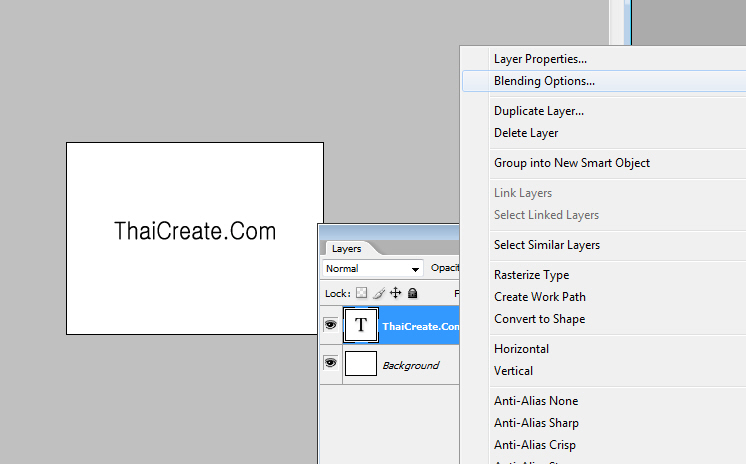Select the Background layer name
Screen dimensions: 746x464
411,365
